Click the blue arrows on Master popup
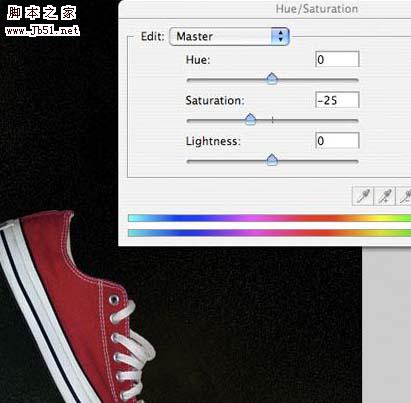The image size is (411, 403). [280, 36]
